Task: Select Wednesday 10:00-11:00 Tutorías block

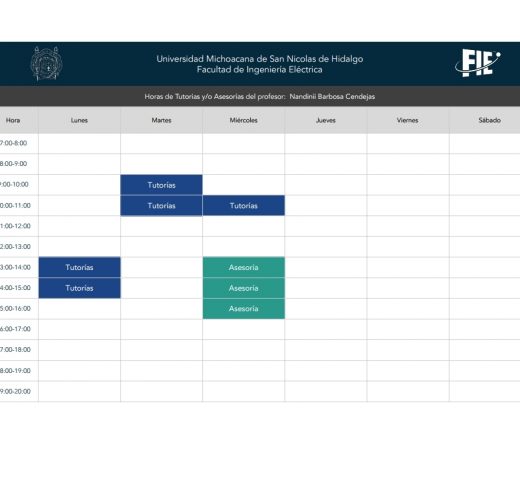Action: (x=244, y=206)
